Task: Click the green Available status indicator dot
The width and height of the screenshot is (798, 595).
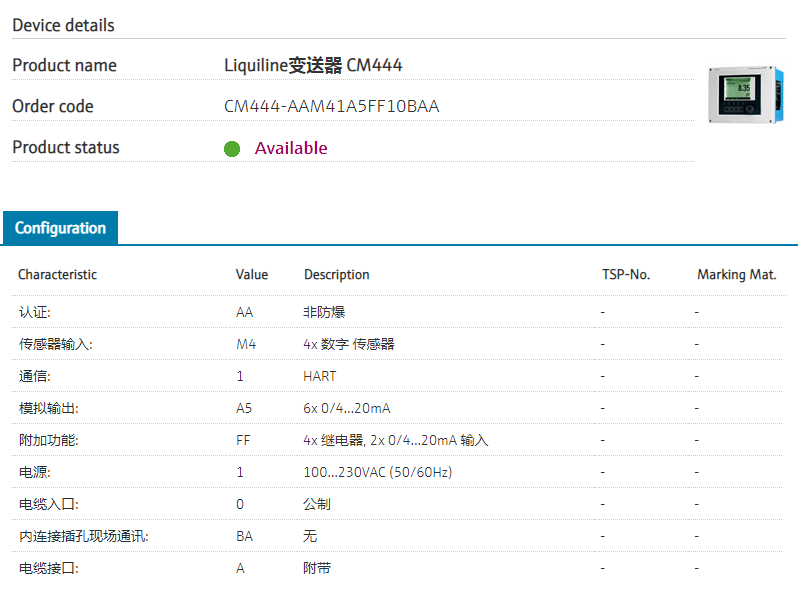Action: [x=232, y=149]
